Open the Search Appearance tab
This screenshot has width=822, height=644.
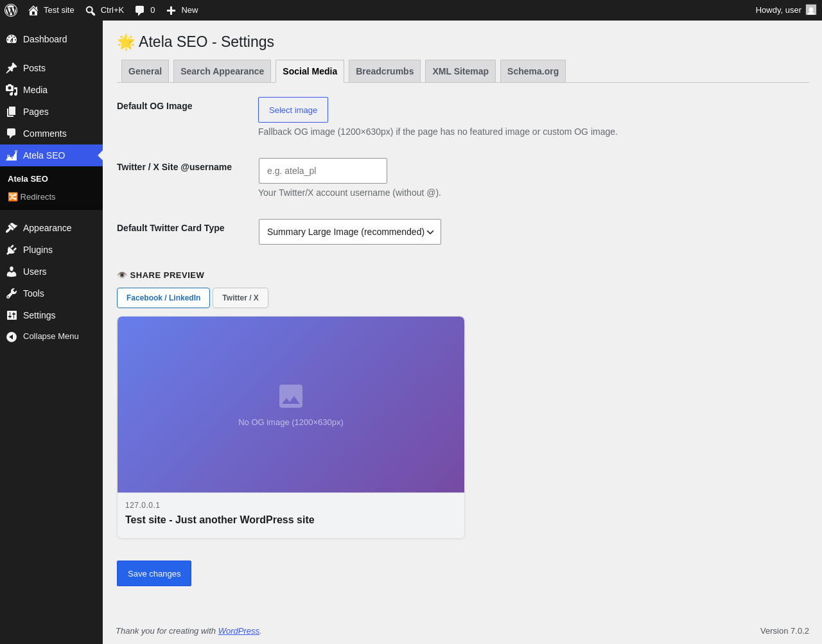point(222,71)
